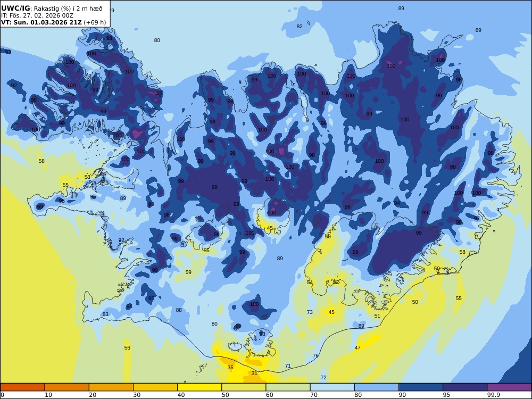
Task: Select the orange 10–20 legend color band
Action: pyautogui.click(x=67, y=387)
